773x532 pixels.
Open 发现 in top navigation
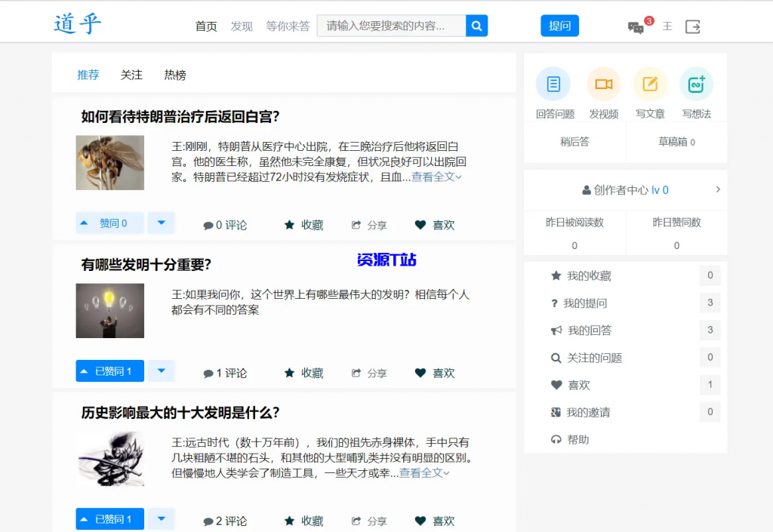[x=242, y=26]
